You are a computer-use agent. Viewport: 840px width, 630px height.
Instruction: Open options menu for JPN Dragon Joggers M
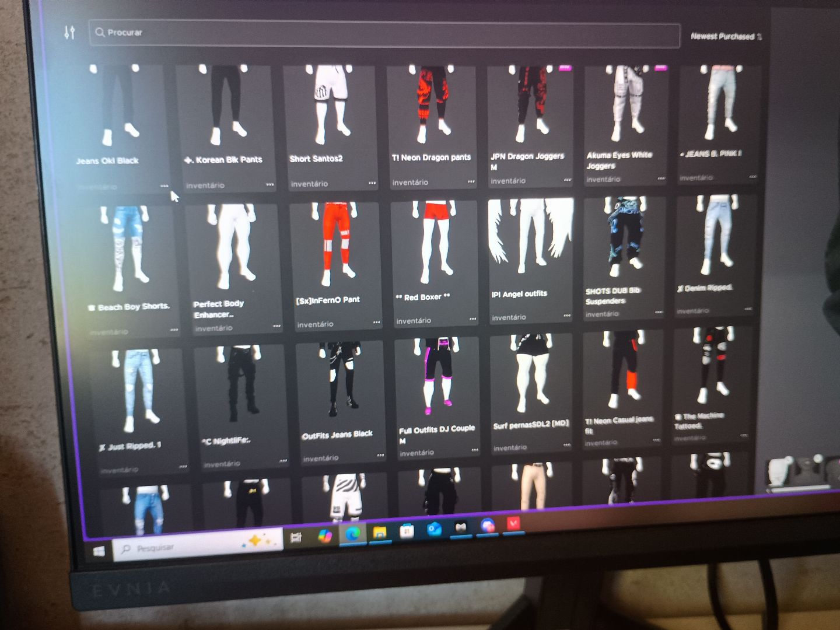click(567, 180)
